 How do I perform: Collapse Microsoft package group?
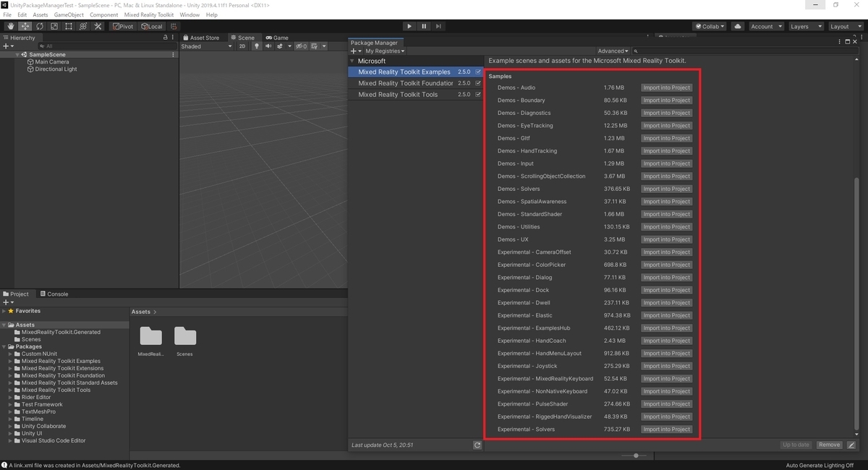(352, 61)
